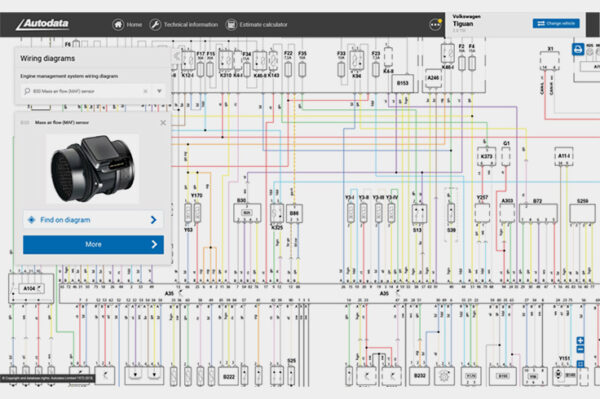The width and height of the screenshot is (600, 399).
Task: Open the three-dots more menu icon
Action: tap(435, 24)
